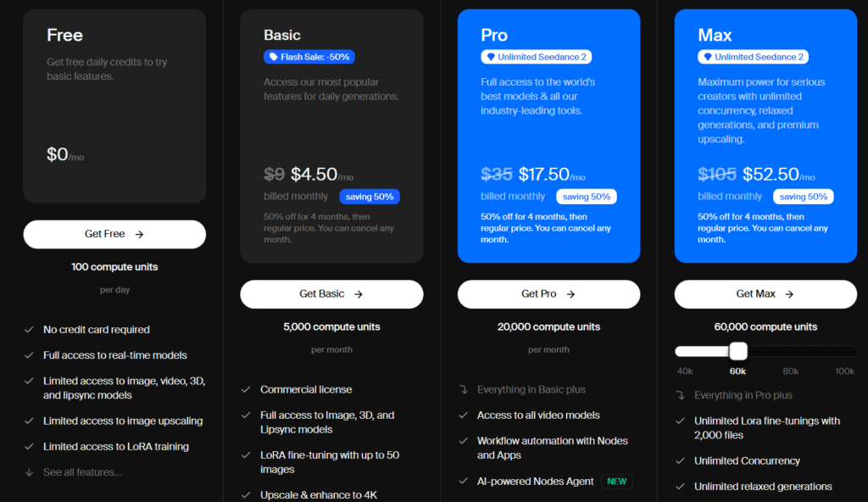Click the Get Max button

(x=765, y=293)
